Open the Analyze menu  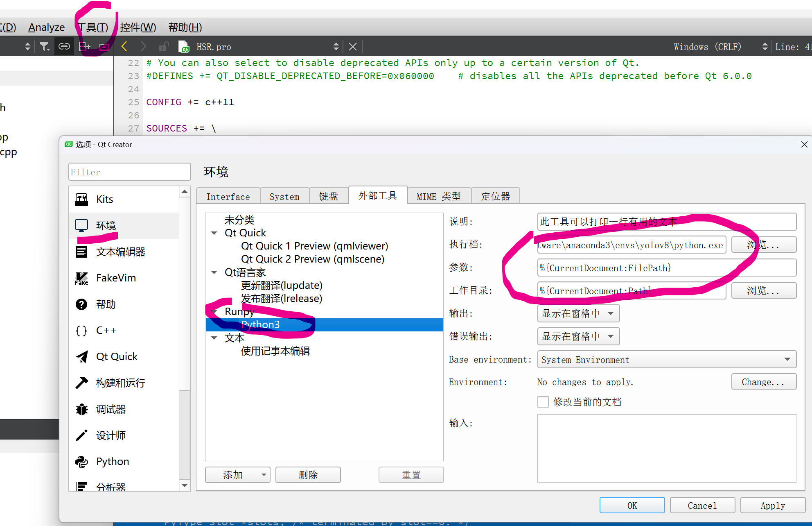[x=46, y=27]
